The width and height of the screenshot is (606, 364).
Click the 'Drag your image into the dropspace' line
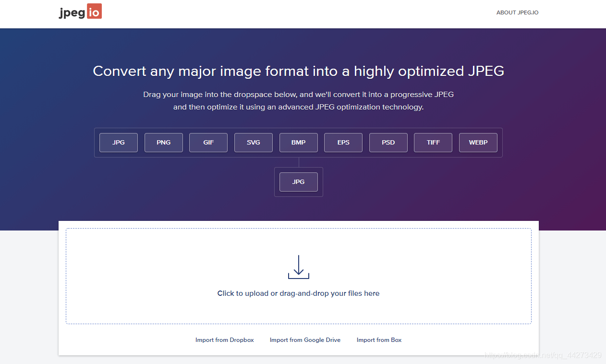click(x=299, y=95)
